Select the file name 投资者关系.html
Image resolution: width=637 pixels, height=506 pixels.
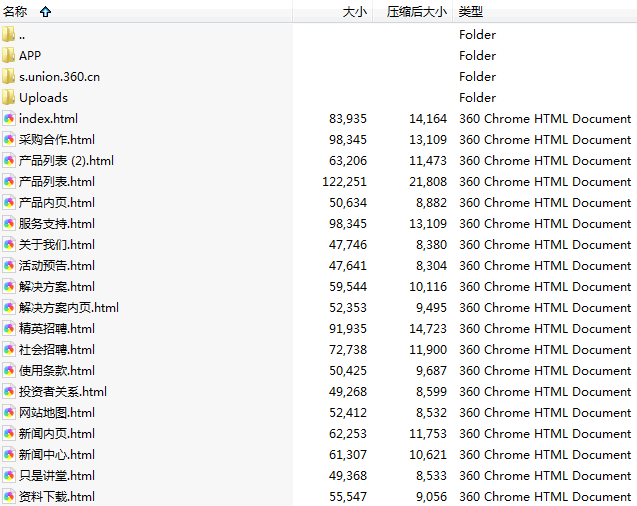63,391
